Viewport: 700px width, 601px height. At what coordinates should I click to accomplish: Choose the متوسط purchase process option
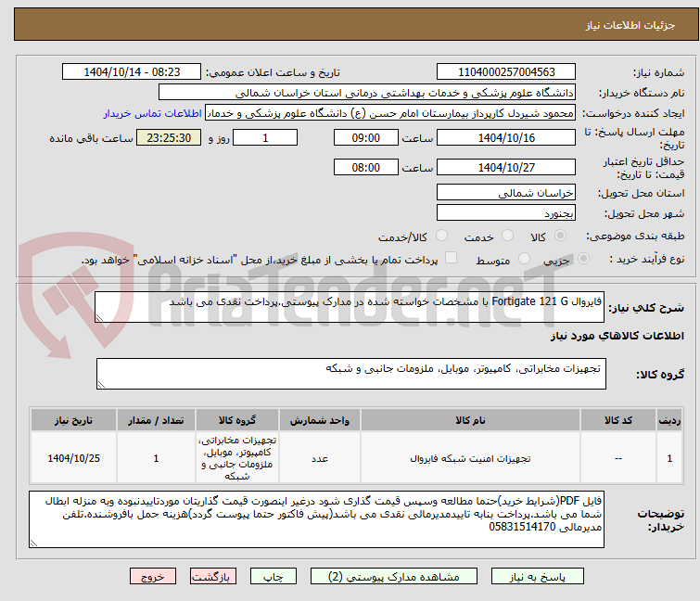(x=524, y=259)
